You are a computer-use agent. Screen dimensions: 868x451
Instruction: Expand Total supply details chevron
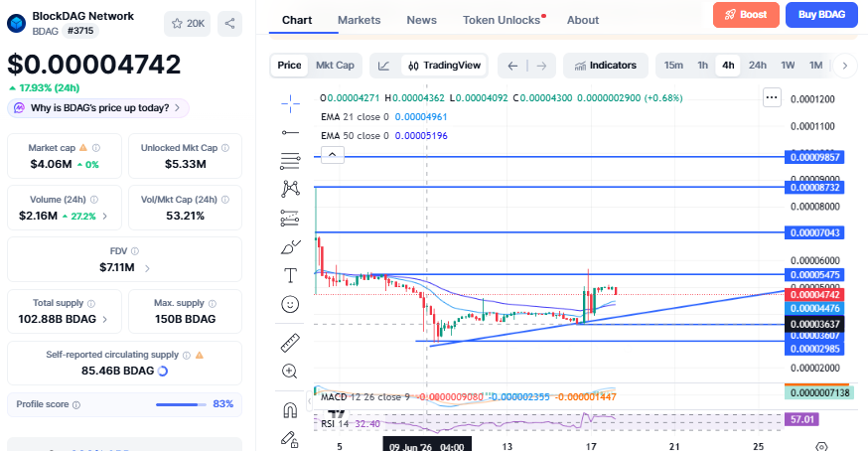coord(105,319)
